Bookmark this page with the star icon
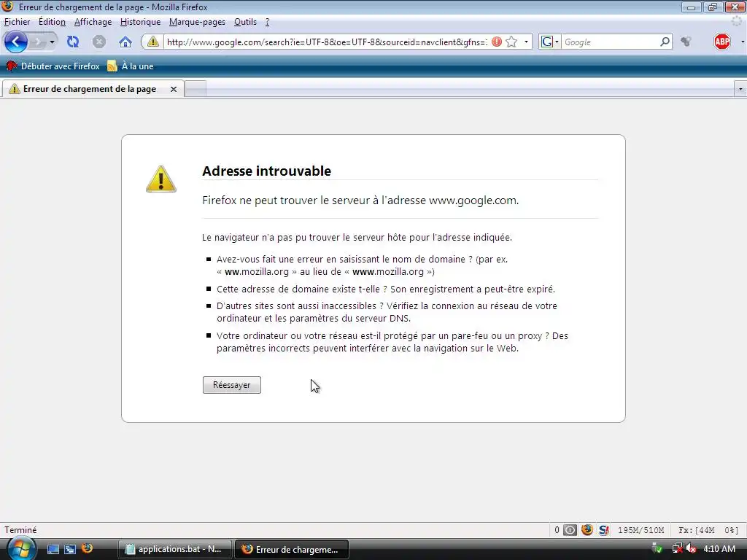Image resolution: width=747 pixels, height=560 pixels. (511, 42)
